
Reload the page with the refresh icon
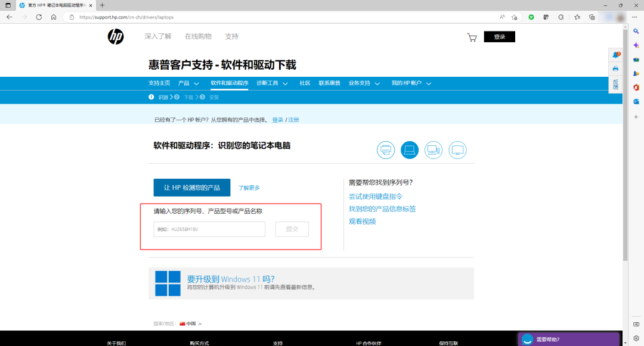point(39,17)
